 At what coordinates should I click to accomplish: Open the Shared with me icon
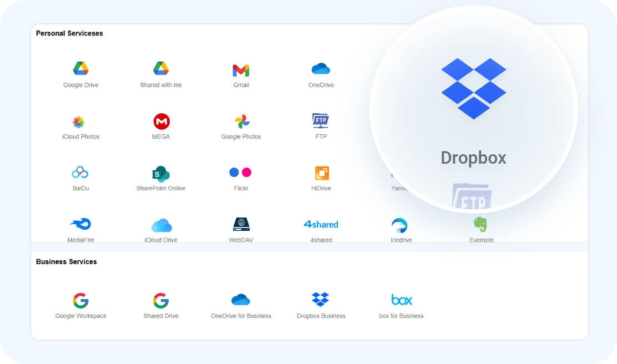(161, 68)
